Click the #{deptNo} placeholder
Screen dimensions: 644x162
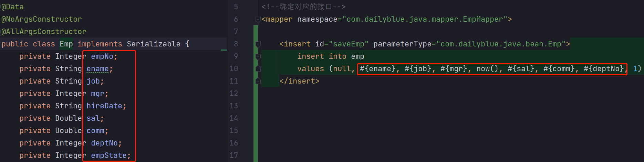point(604,69)
